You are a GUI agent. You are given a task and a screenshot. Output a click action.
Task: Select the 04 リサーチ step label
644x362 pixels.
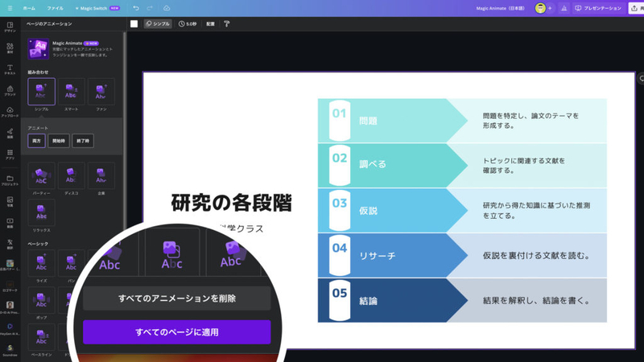click(x=377, y=256)
